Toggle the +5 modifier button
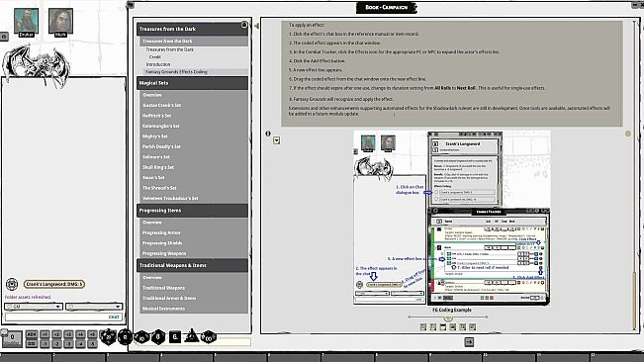 (x=92, y=334)
